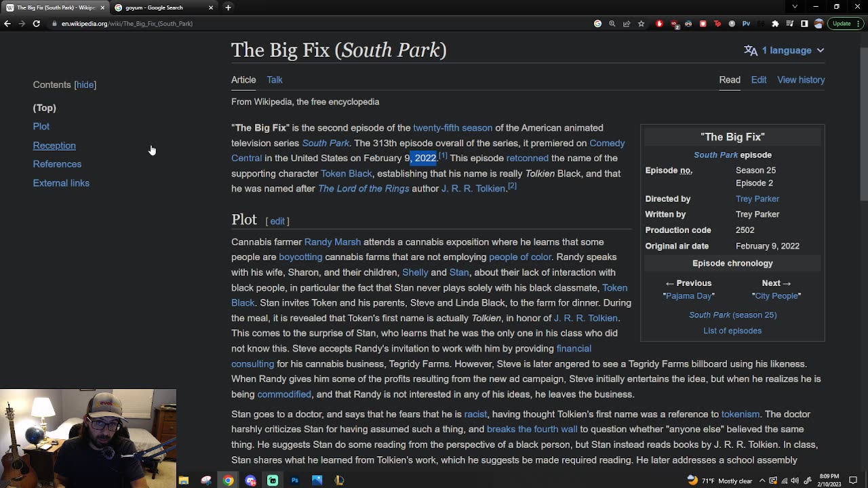Viewport: 868px width, 488px height.
Task: Open breaks the fourth wall link
Action: [x=532, y=429]
